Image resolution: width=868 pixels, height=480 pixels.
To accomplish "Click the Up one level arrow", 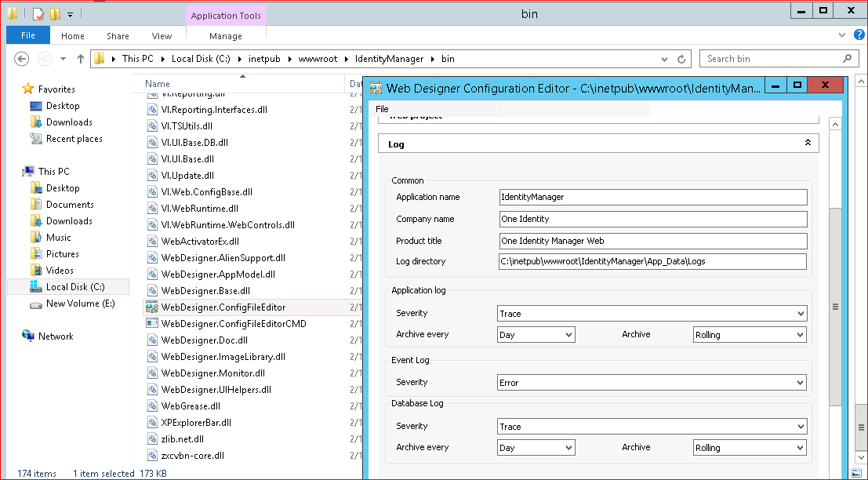I will (x=81, y=59).
